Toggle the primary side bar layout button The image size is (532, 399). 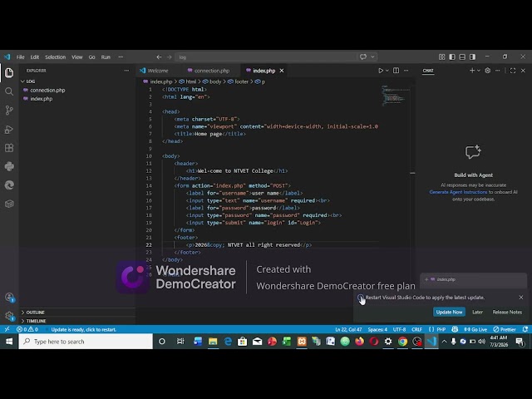[x=452, y=57]
